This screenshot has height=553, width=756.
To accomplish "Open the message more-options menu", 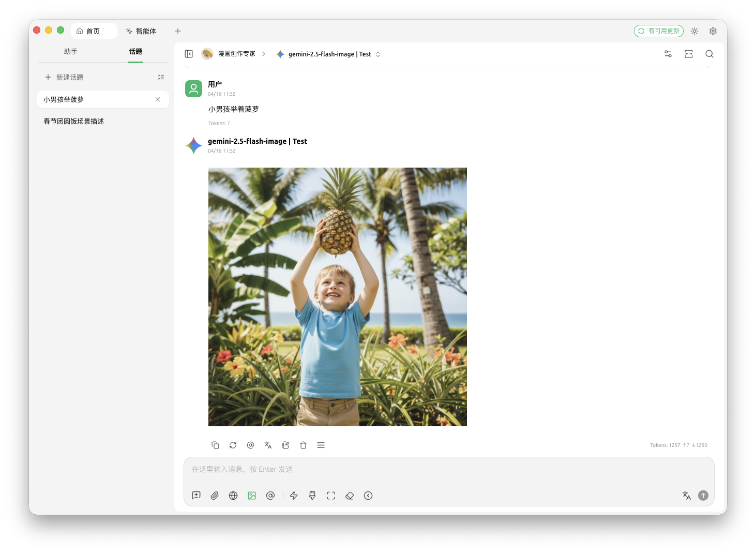I will [x=321, y=445].
